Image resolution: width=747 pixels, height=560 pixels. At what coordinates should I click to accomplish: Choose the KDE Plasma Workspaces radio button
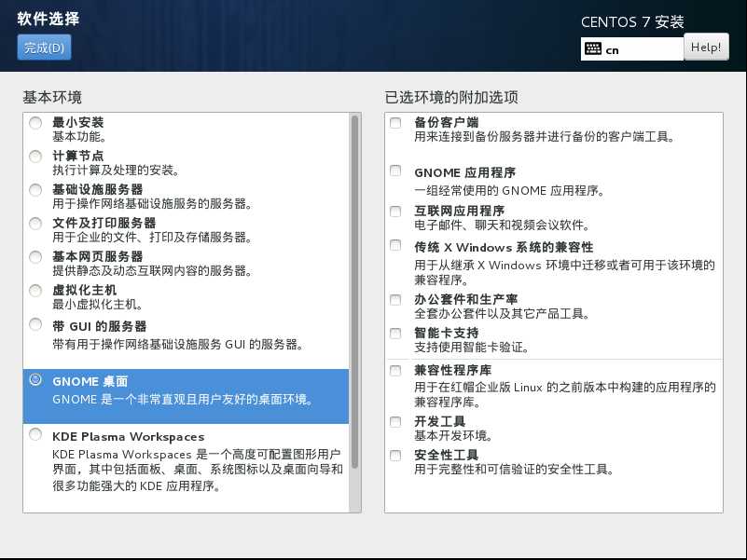click(35, 434)
